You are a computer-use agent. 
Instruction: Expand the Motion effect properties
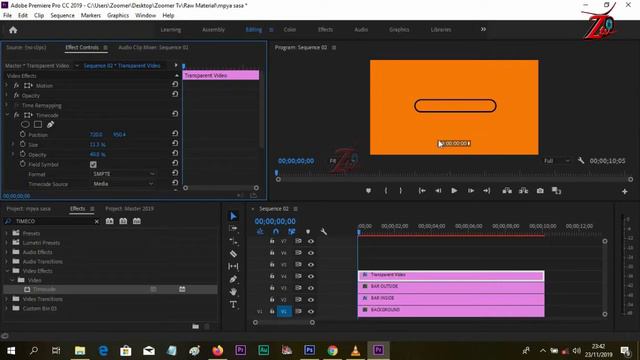tap(7, 85)
